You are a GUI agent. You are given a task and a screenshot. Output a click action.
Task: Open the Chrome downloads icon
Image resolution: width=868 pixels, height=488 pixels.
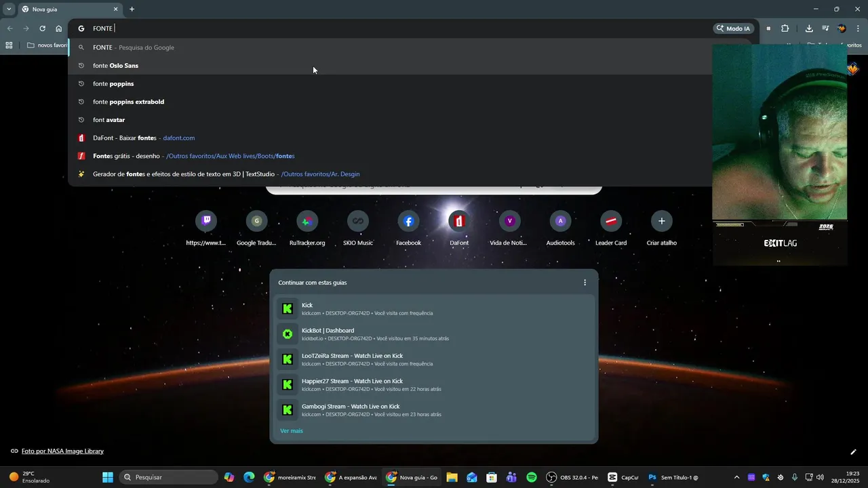pyautogui.click(x=809, y=28)
